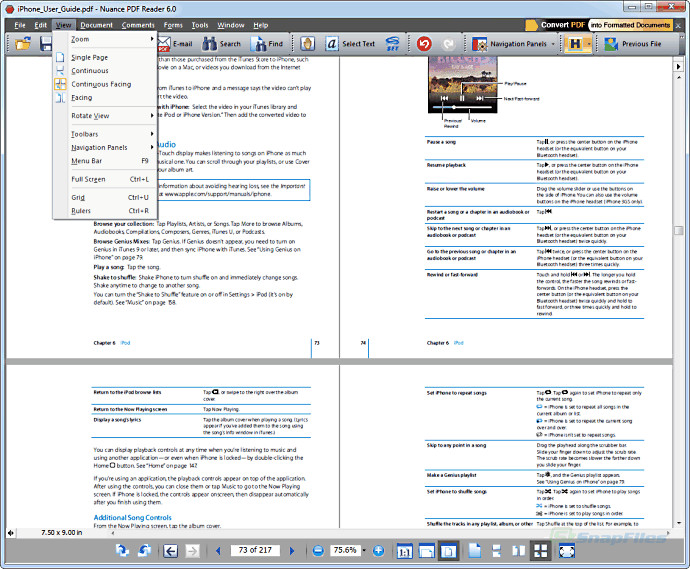The width and height of the screenshot is (690, 569).
Task: Toggle the Grid option
Action: pos(105,198)
